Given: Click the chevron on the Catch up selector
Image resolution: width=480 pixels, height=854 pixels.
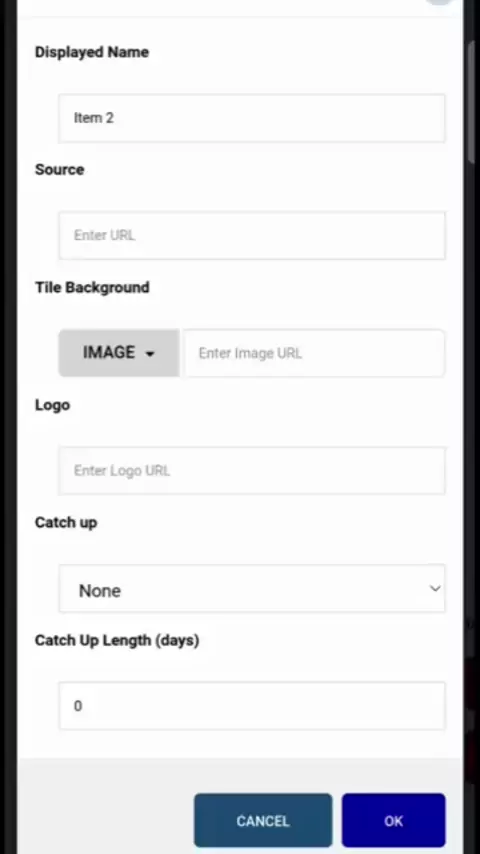Looking at the screenshot, I should point(435,588).
